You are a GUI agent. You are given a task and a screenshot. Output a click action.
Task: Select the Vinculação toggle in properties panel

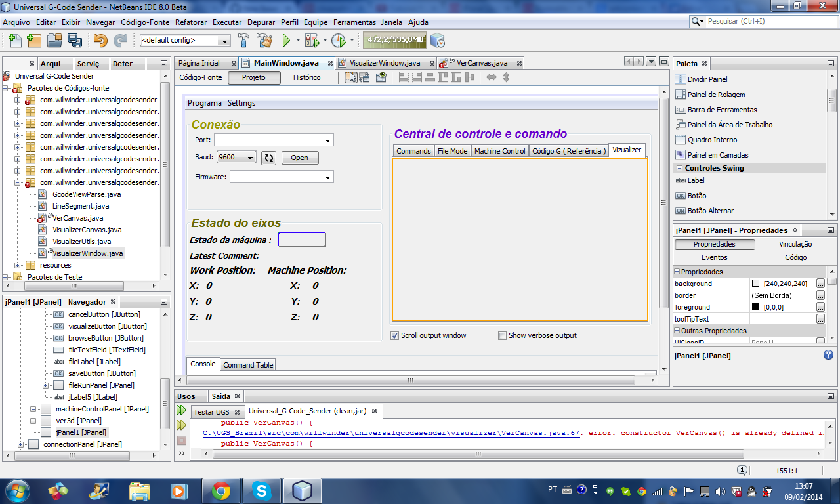(x=795, y=244)
